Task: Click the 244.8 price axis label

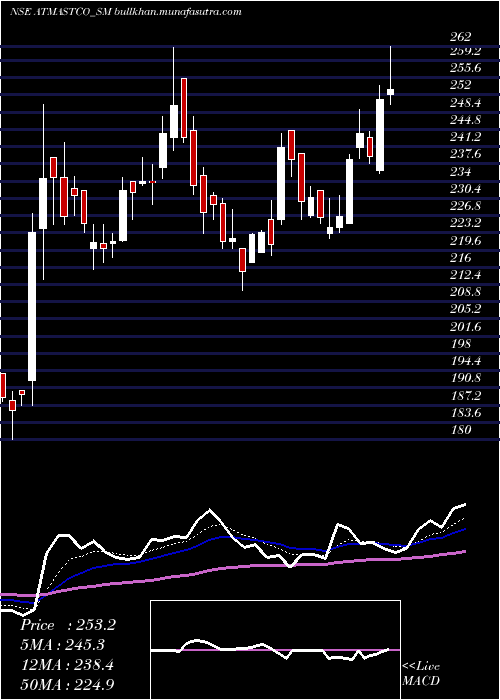Action: coord(466,120)
